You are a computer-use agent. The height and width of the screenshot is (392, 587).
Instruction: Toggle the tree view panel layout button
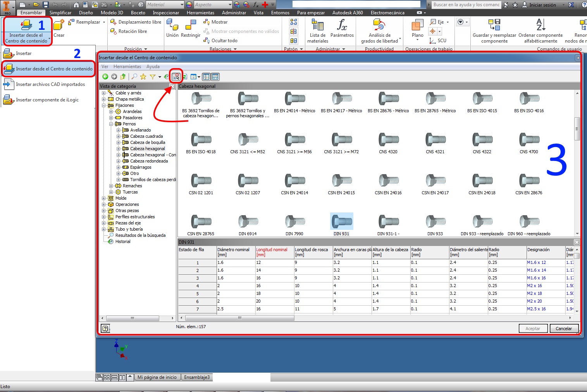pos(207,77)
